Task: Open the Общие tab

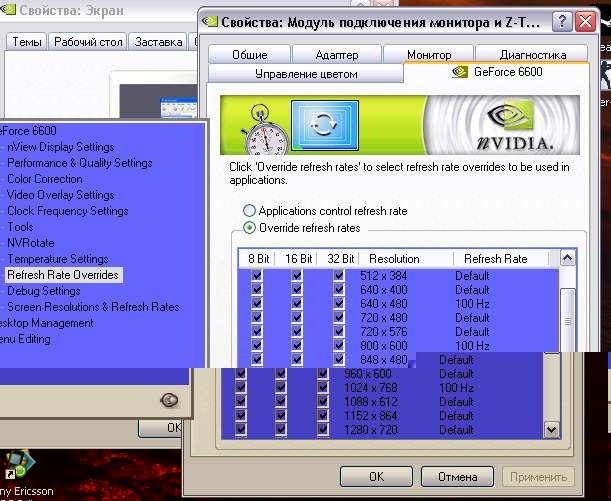Action: (249, 55)
